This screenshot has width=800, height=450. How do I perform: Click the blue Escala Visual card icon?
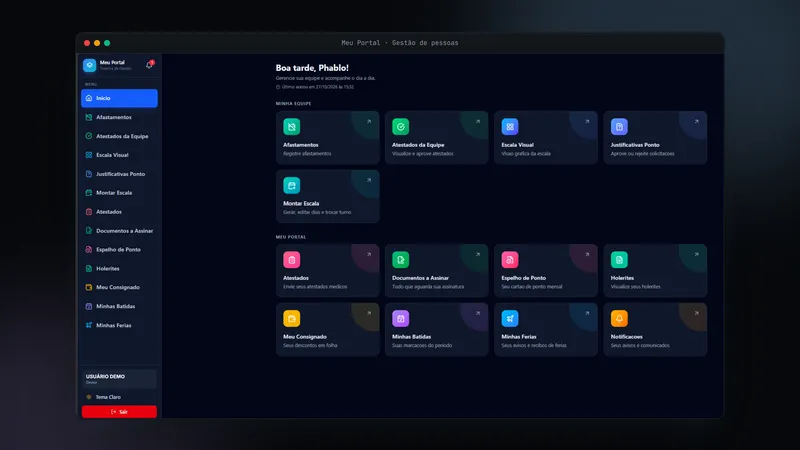[510, 127]
